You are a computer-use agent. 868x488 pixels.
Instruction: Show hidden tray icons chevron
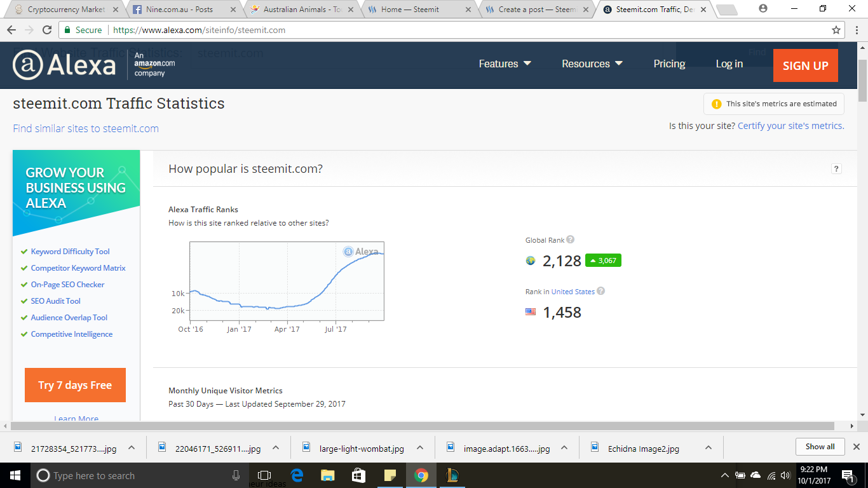(725, 475)
